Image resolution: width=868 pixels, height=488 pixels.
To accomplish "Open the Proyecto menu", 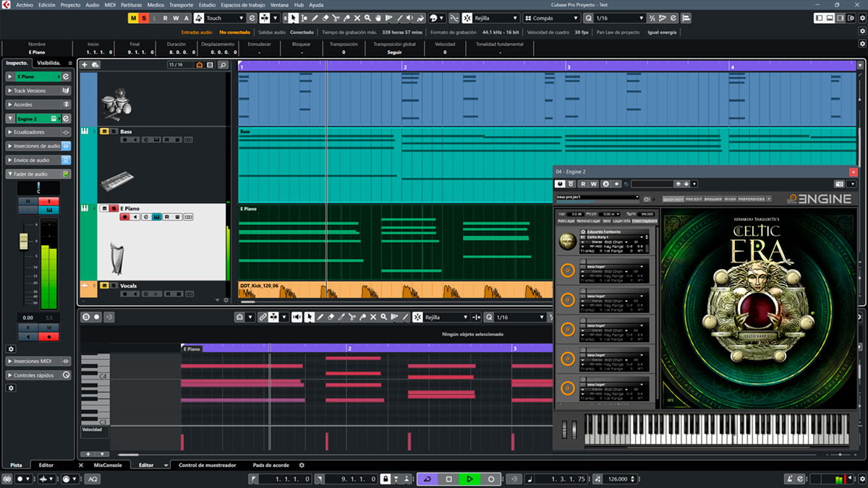I will coord(70,4).
